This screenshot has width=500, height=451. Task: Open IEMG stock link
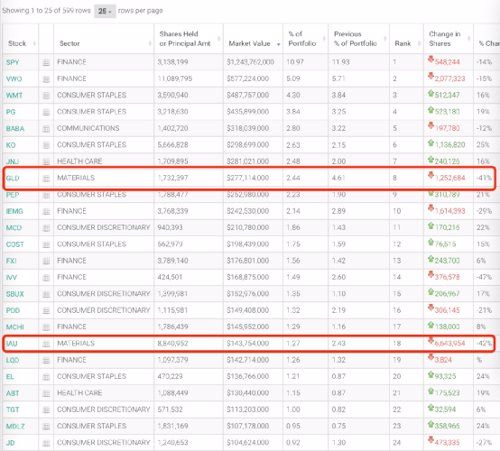click(14, 211)
